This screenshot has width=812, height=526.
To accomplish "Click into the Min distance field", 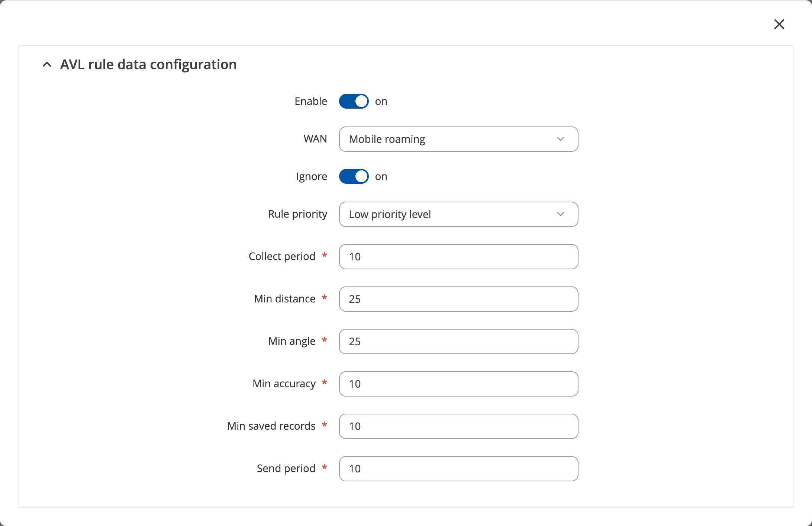I will [458, 299].
